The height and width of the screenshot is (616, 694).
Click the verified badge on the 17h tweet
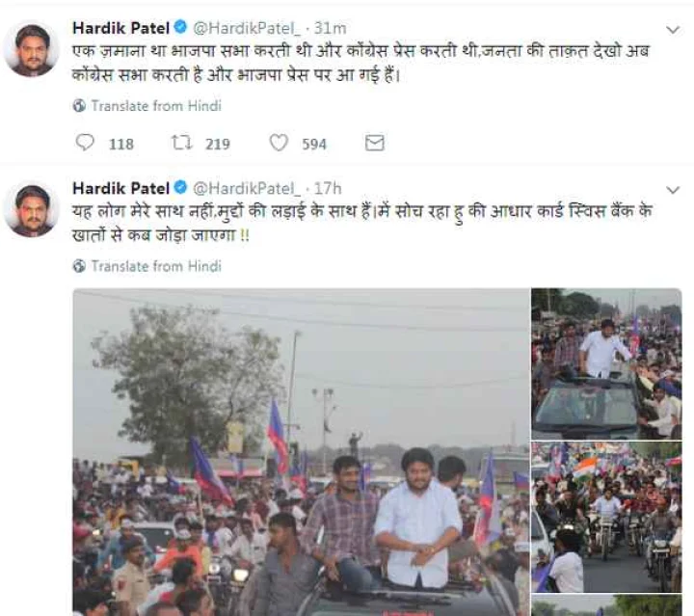[x=180, y=187]
